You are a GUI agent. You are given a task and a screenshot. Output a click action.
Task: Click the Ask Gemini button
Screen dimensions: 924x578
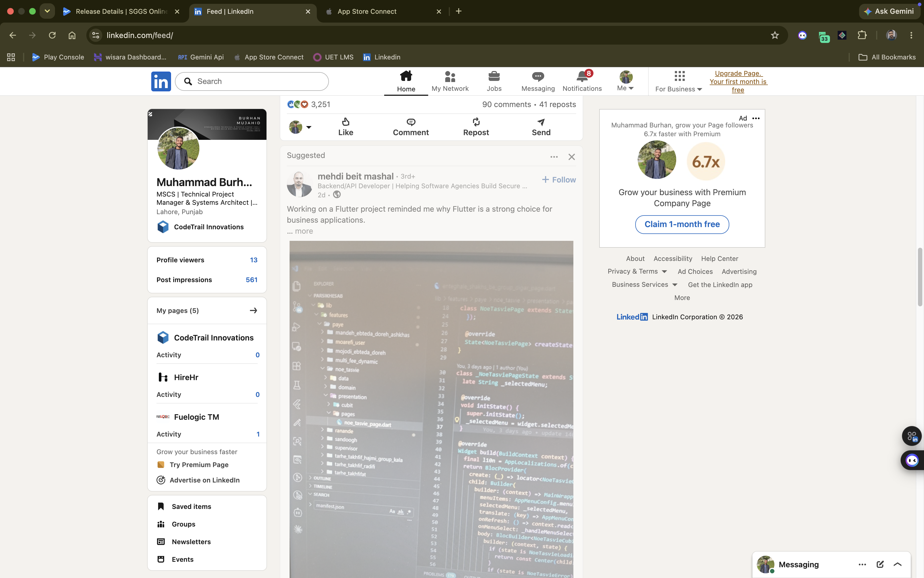click(x=889, y=12)
